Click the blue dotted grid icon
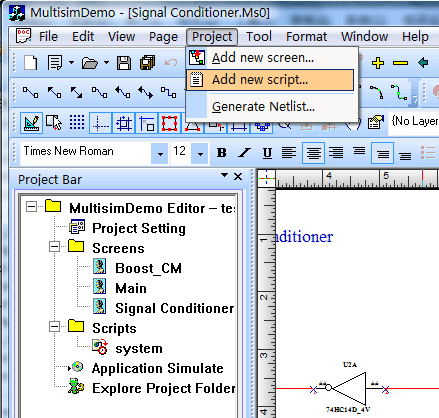439x418 pixels. 77,122
